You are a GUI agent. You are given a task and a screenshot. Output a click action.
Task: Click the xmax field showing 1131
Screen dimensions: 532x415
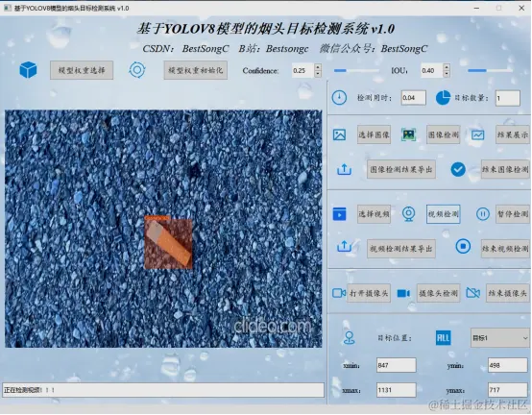[397, 390]
